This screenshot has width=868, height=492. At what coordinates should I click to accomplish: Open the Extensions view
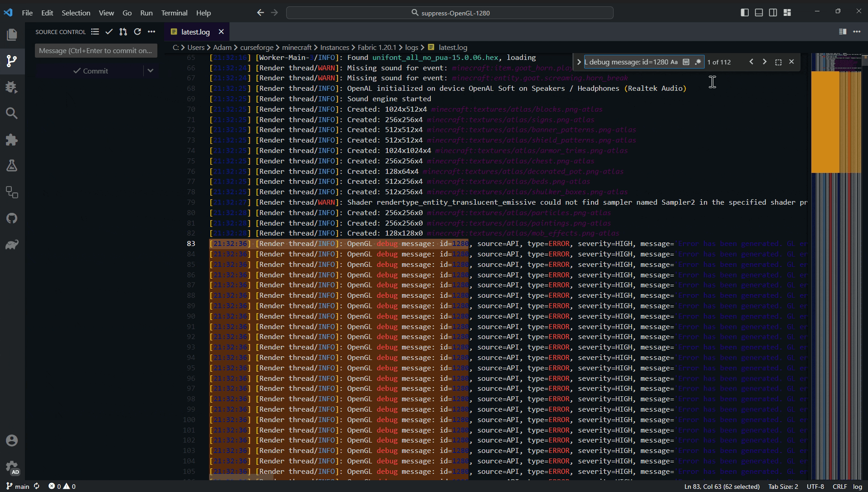click(x=12, y=139)
